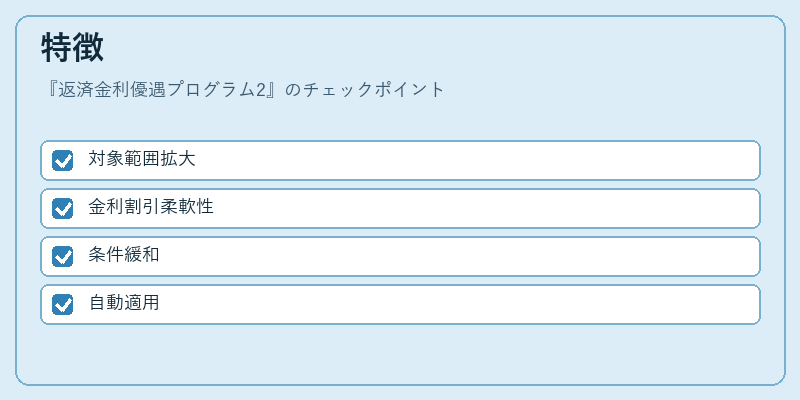This screenshot has height=400, width=800.
Task: Uncheck the 対象範囲拡大 checkbox
Action: tap(62, 160)
